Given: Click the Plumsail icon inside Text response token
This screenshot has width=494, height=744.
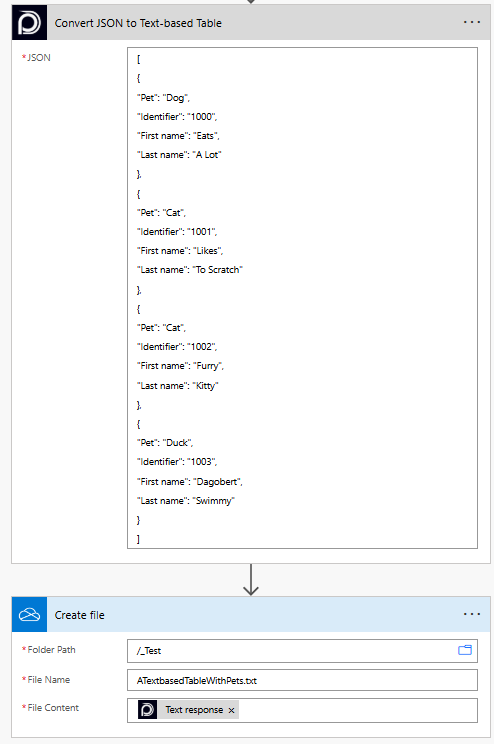Looking at the screenshot, I should tap(148, 710).
